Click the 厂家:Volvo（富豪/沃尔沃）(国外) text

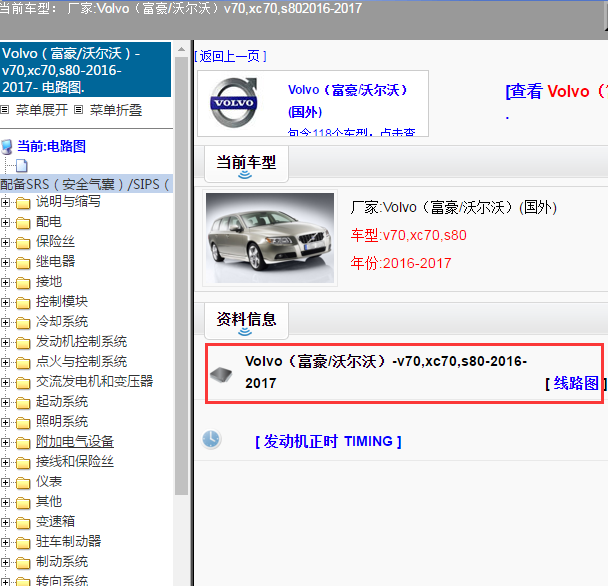coord(454,207)
